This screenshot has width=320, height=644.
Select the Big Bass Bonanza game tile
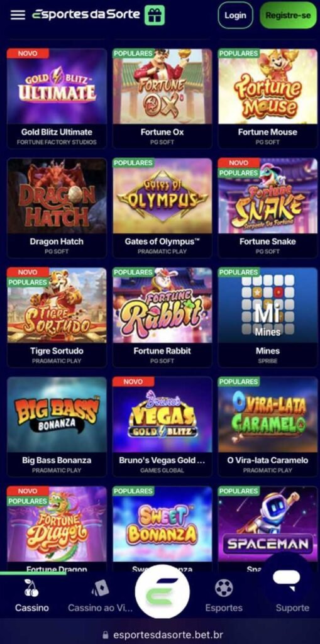pos(57,426)
